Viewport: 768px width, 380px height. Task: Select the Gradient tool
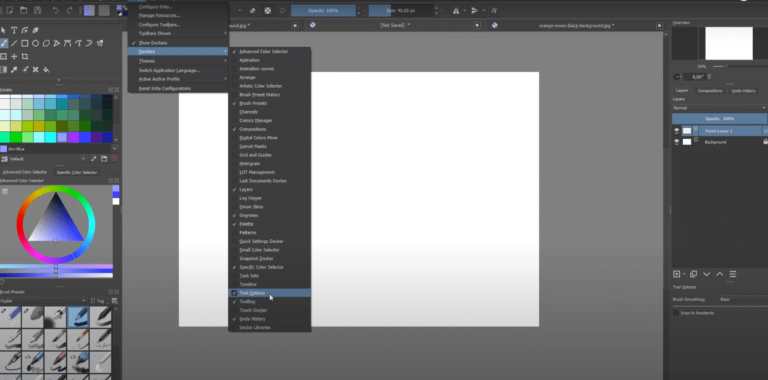point(3,70)
